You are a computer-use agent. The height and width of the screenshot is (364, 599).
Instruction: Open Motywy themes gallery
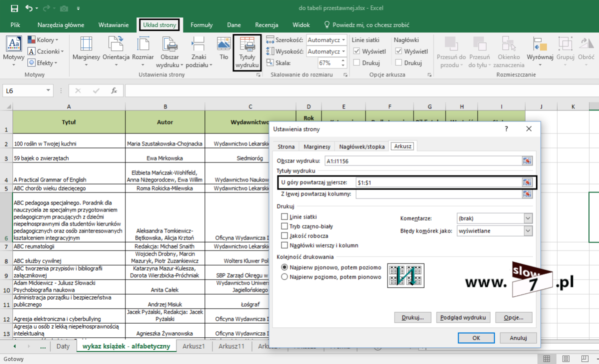pyautogui.click(x=14, y=51)
